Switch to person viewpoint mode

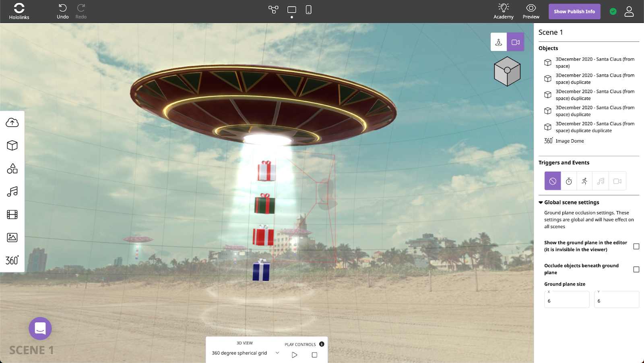(499, 42)
